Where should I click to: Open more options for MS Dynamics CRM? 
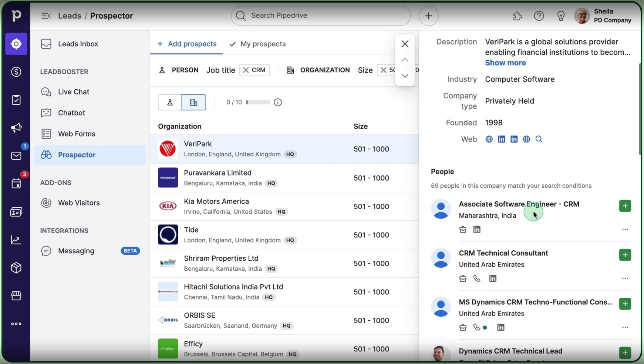click(625, 327)
